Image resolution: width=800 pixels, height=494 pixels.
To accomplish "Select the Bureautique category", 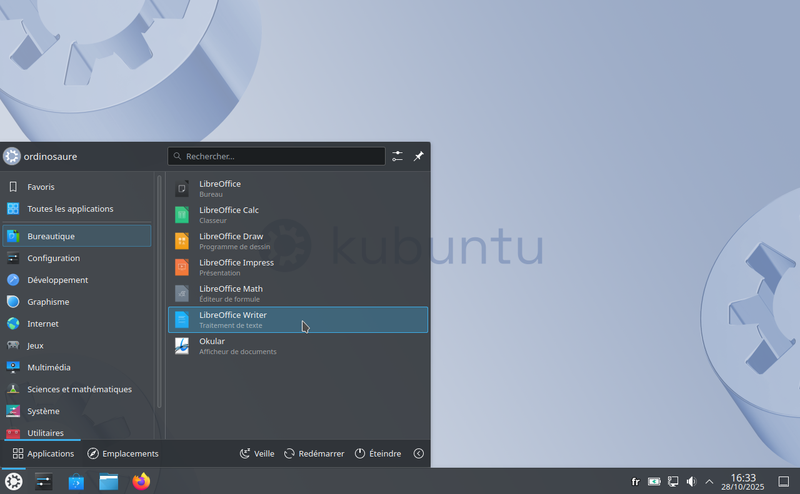I will 77,236.
